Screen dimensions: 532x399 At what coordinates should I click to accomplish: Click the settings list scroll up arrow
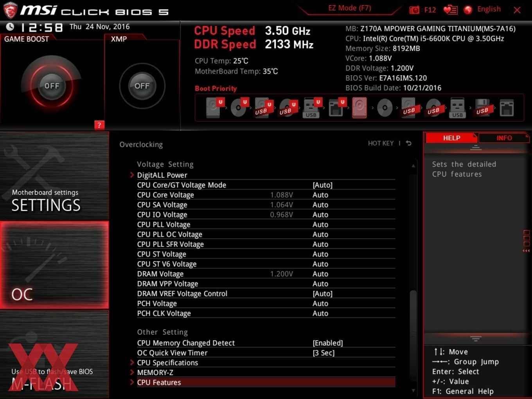(413, 166)
